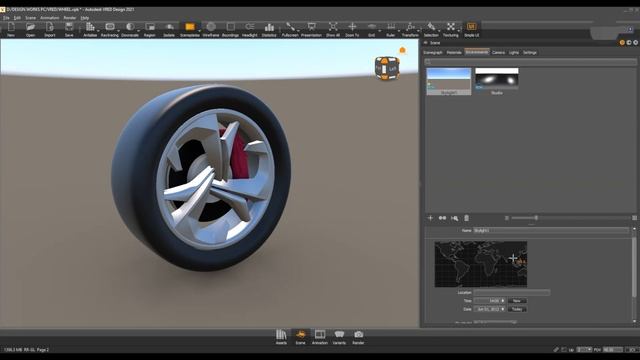Open the Variants module in bottom bar
640x360 pixels.
click(339, 338)
